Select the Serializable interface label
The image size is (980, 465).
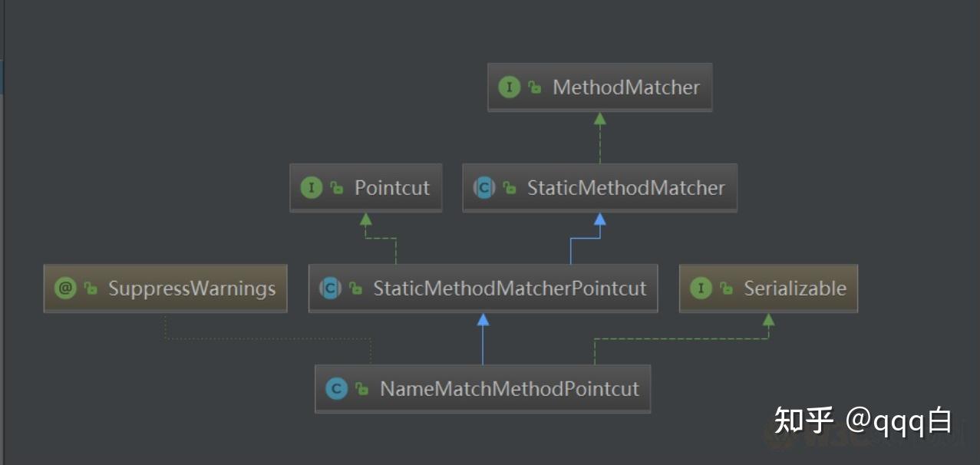tap(795, 289)
